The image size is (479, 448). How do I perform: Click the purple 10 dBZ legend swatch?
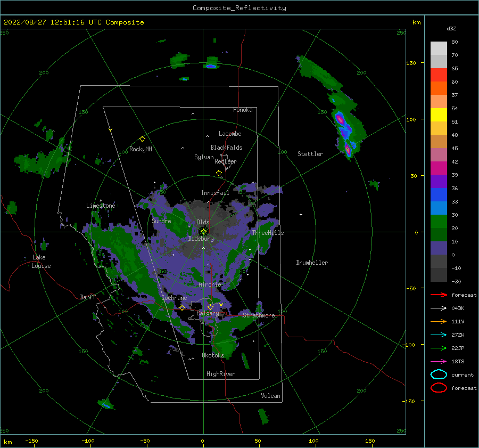click(x=439, y=248)
